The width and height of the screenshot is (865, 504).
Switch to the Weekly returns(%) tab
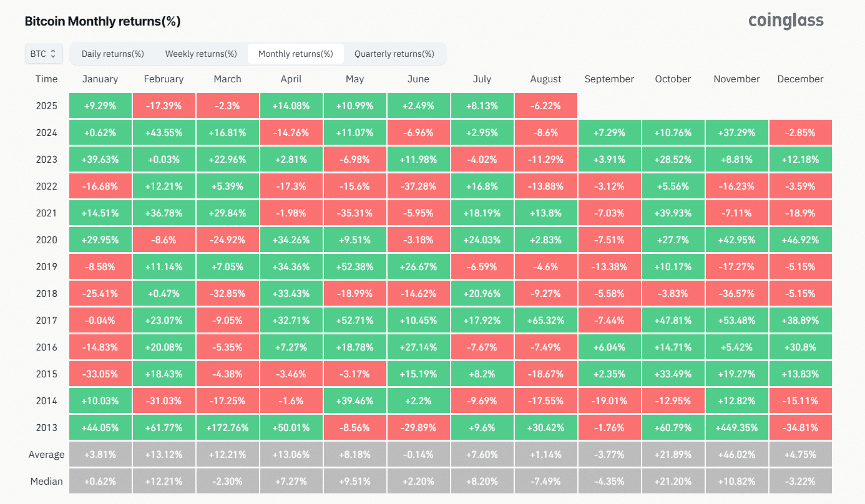pos(200,54)
